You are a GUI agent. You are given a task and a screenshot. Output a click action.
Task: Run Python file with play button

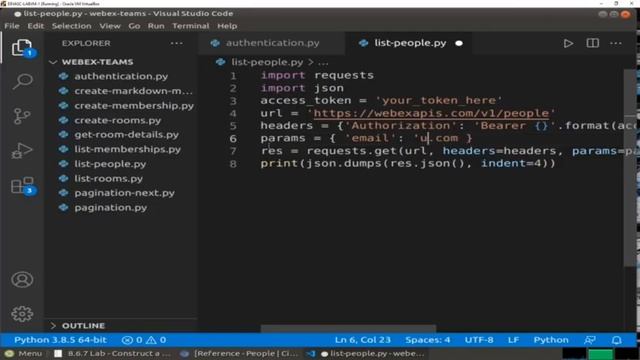pyautogui.click(x=568, y=43)
